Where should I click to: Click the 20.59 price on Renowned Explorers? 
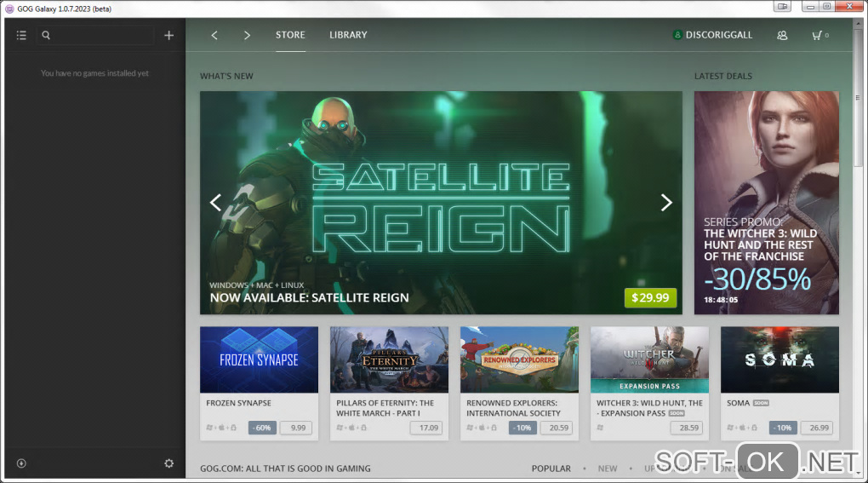pyautogui.click(x=557, y=428)
